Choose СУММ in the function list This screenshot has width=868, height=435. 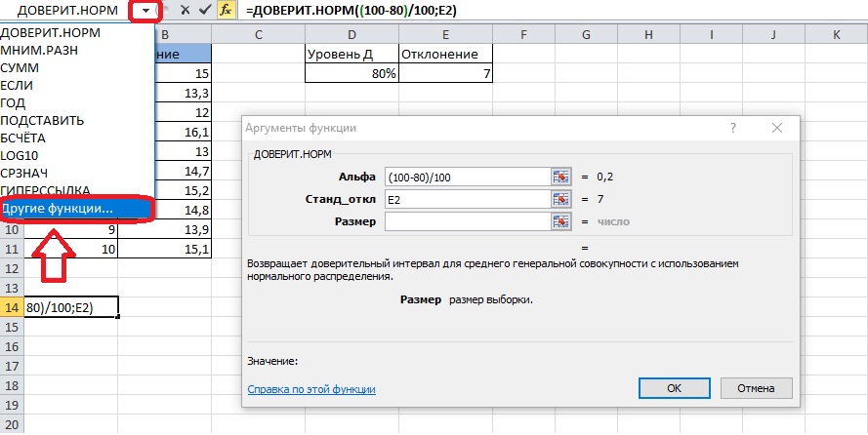[20, 66]
